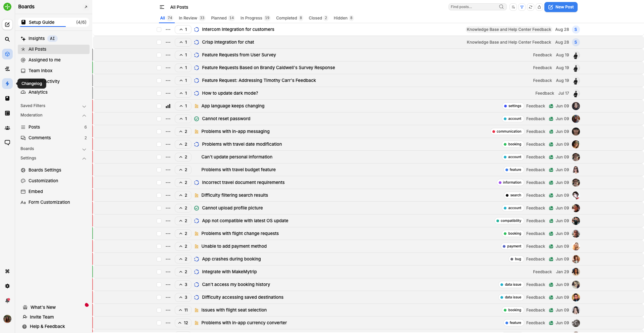Click the export share icon in toolbar

pos(539,7)
